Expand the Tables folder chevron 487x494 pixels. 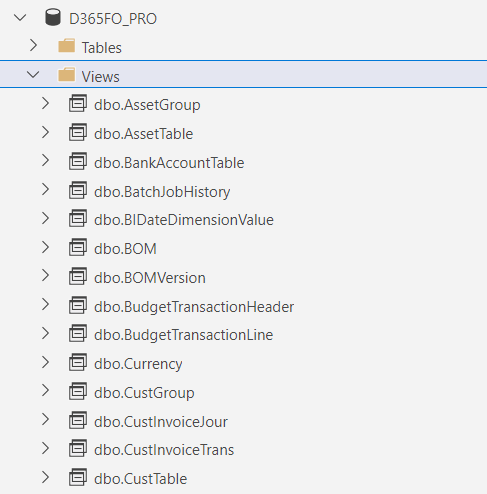click(x=33, y=46)
